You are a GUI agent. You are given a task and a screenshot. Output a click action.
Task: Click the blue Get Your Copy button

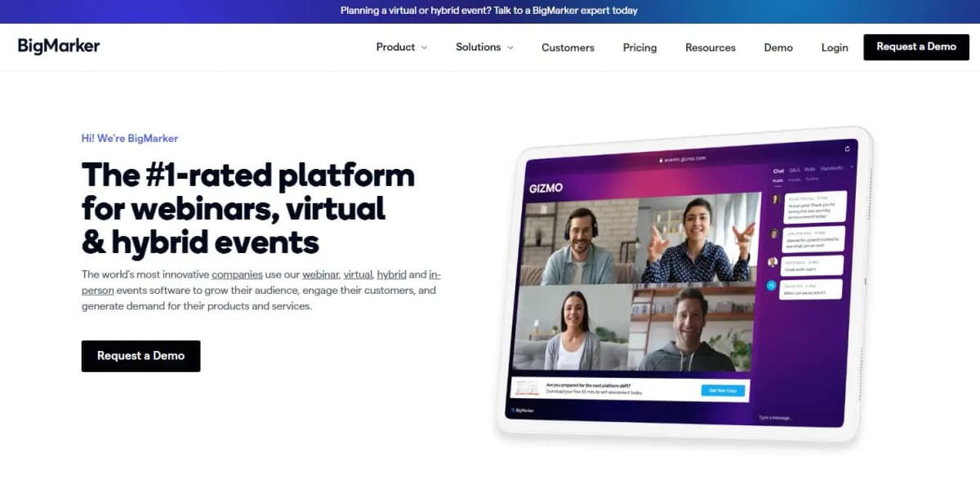pos(723,390)
